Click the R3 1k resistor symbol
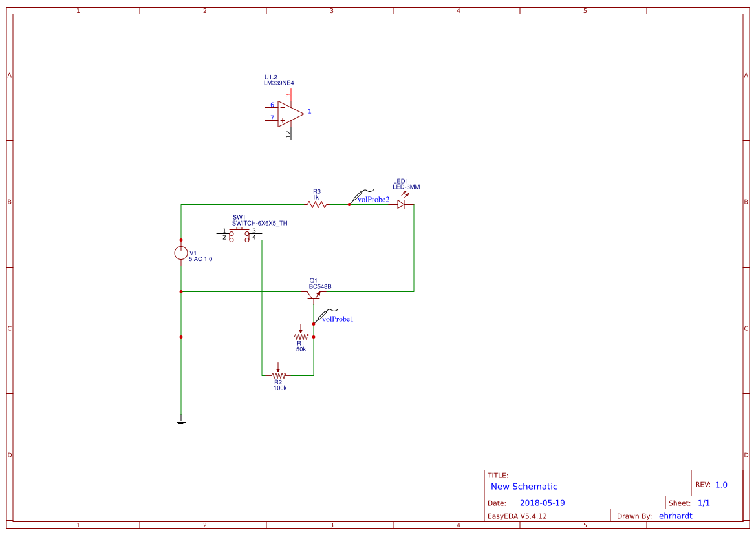 click(x=316, y=204)
